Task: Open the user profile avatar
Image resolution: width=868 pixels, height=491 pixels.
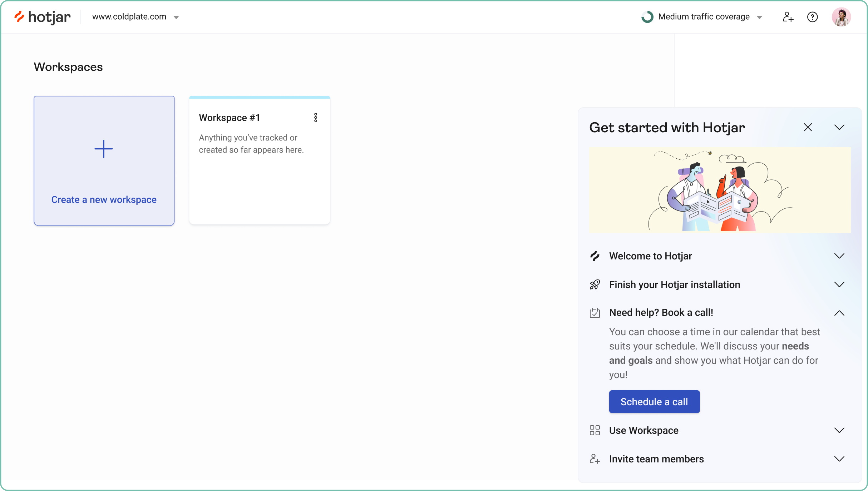Action: [x=841, y=17]
